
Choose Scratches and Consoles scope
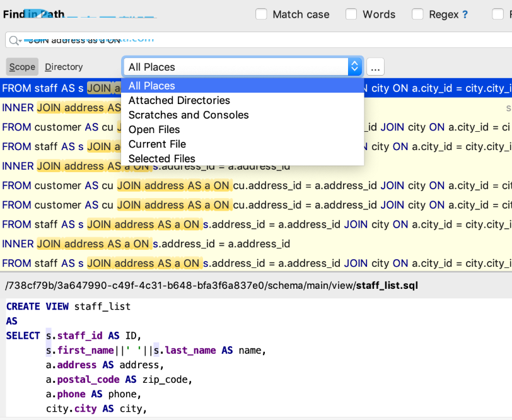pos(243,115)
